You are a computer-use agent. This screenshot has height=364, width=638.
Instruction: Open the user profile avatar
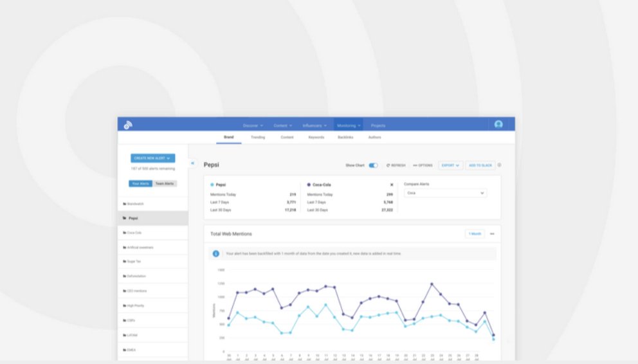(x=498, y=125)
